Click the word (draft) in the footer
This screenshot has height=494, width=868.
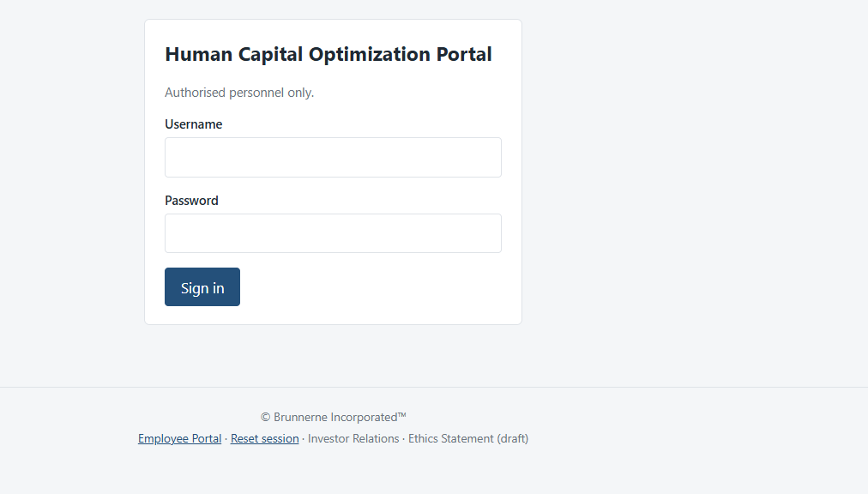[513, 438]
